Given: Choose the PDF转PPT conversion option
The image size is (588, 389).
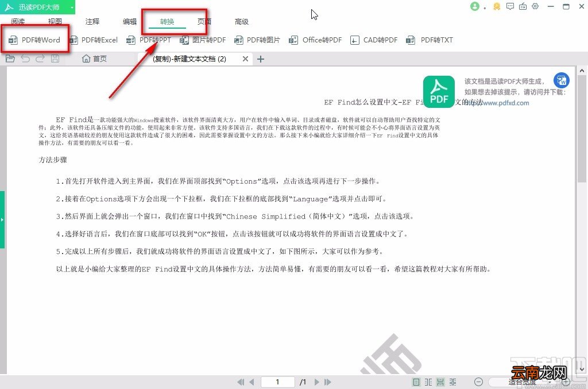Looking at the screenshot, I should pos(149,40).
